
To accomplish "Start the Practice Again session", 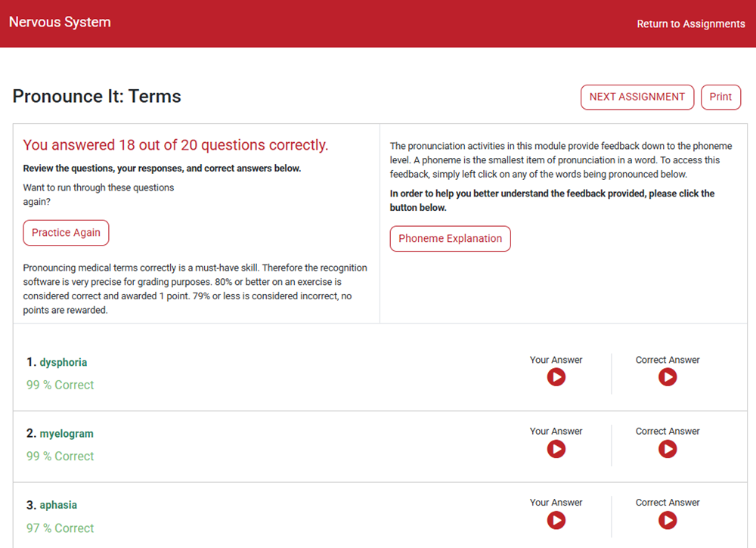I will 66,233.
